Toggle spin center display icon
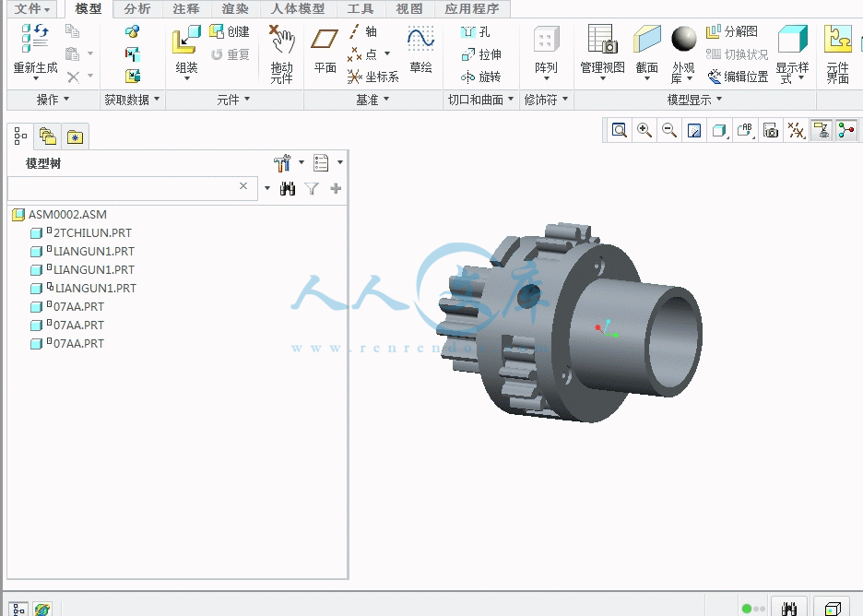Viewport: 863px width, 616px height. pos(846,130)
